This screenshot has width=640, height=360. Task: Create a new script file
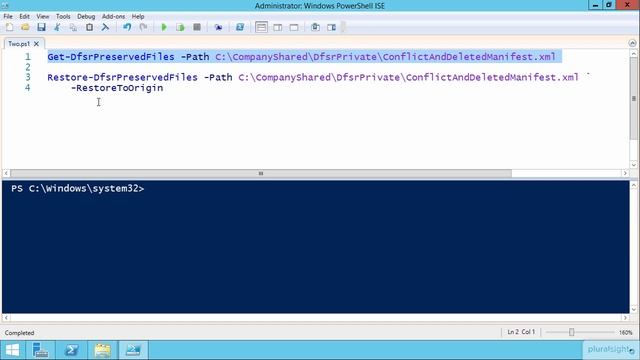coord(9,27)
